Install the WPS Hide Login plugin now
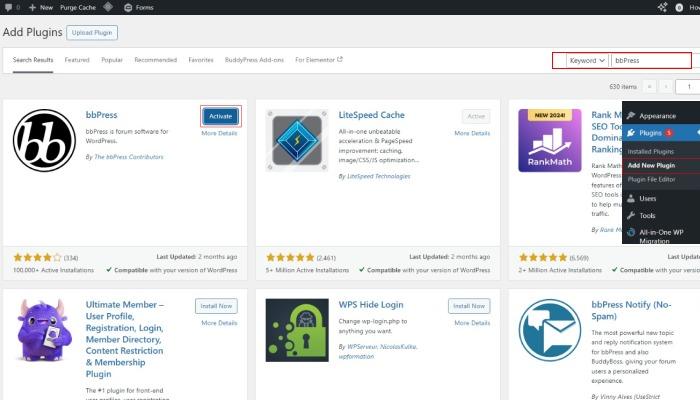Image resolution: width=700 pixels, height=400 pixels. point(469,306)
